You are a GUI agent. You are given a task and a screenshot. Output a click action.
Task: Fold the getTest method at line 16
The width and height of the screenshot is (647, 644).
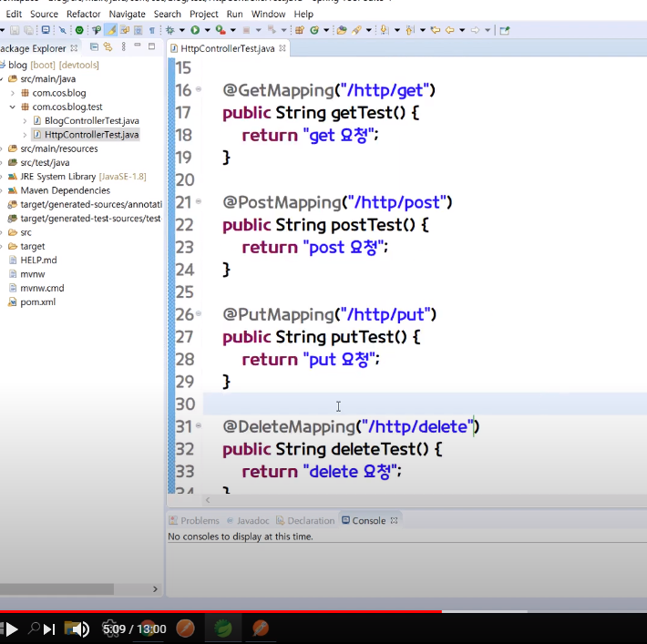point(199,88)
